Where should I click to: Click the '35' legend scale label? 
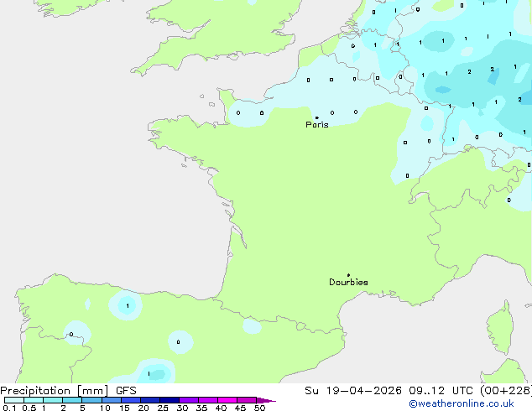coord(201,408)
